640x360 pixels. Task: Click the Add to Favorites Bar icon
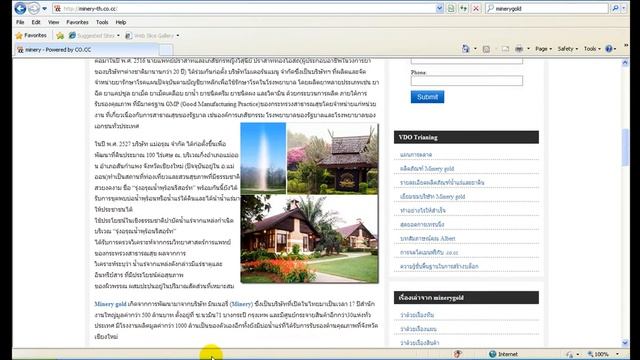pos(60,36)
